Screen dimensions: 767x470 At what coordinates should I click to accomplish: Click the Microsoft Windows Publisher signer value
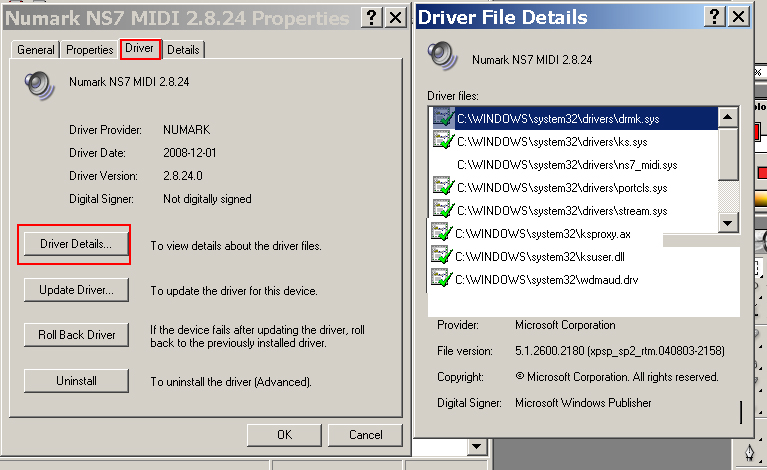pos(583,403)
